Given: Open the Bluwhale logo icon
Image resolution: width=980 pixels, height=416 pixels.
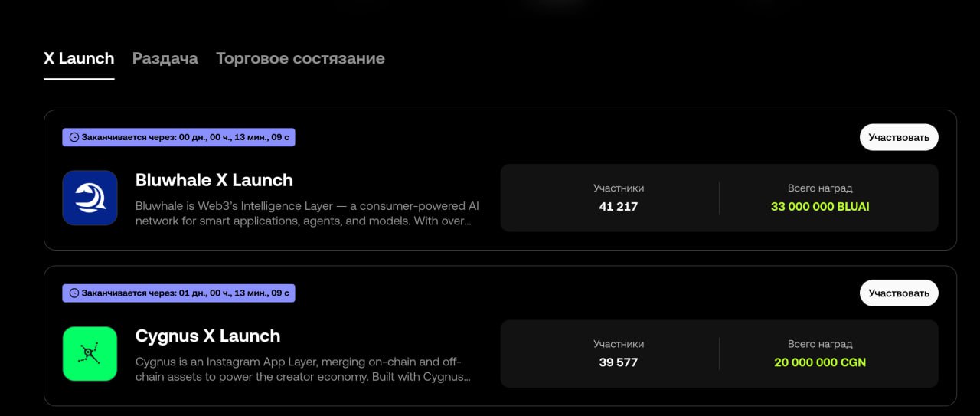Looking at the screenshot, I should pos(90,198).
